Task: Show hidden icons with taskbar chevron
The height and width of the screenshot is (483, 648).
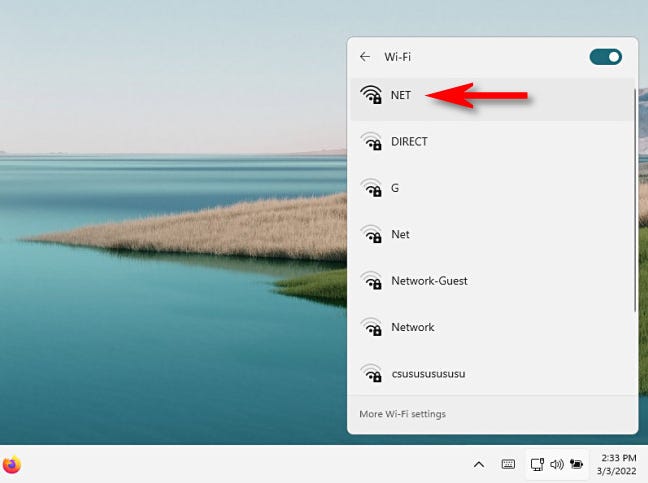Action: (x=479, y=464)
